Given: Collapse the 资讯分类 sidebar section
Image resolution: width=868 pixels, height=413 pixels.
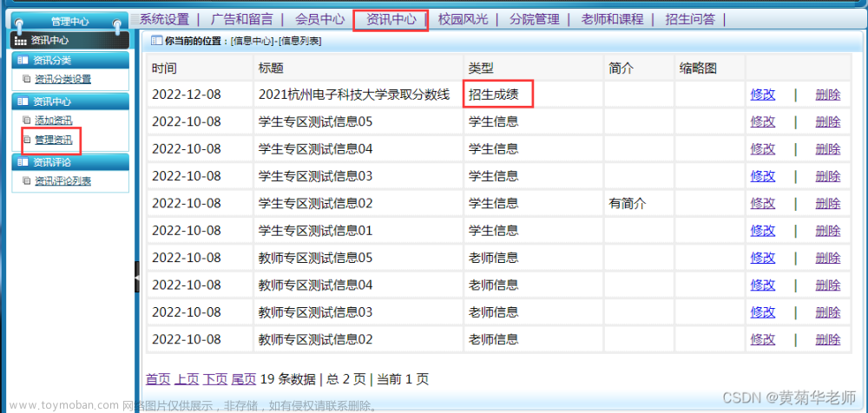Looking at the screenshot, I should click(70, 61).
